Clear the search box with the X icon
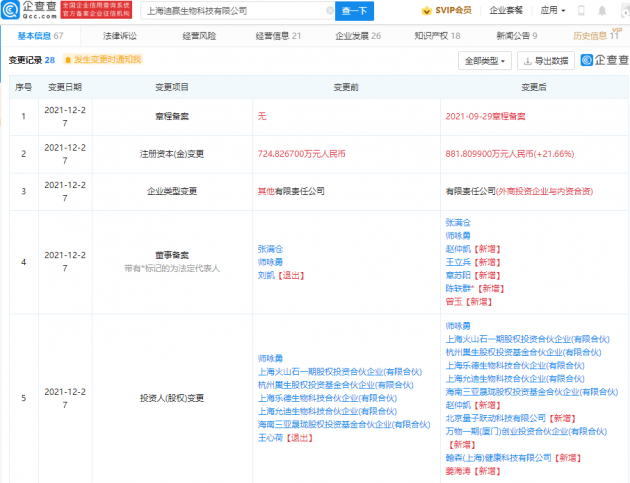 click(x=330, y=11)
